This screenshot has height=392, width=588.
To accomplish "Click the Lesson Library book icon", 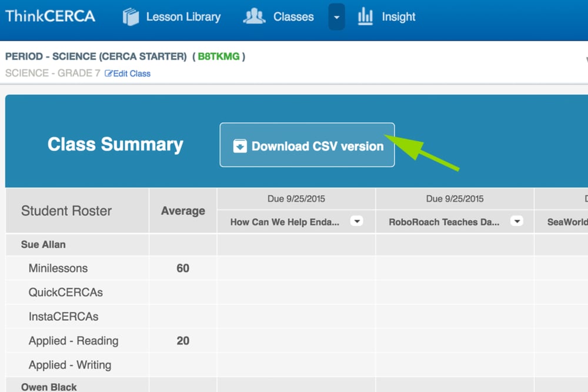I will pyautogui.click(x=131, y=17).
